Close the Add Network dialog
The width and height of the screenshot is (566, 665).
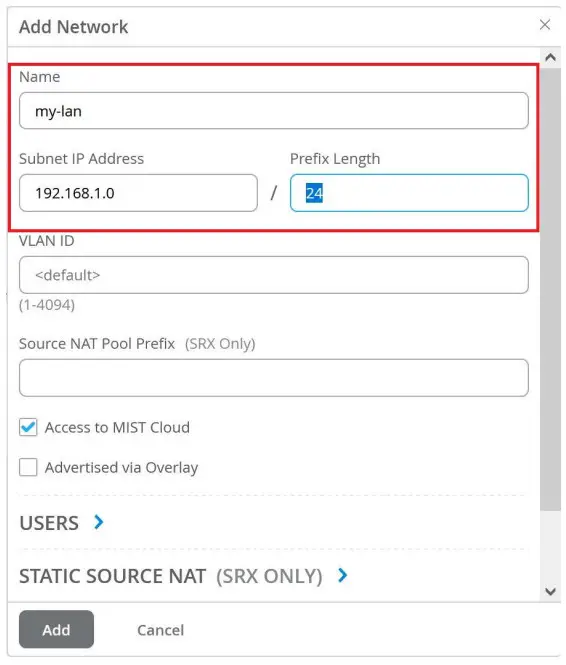[544, 25]
